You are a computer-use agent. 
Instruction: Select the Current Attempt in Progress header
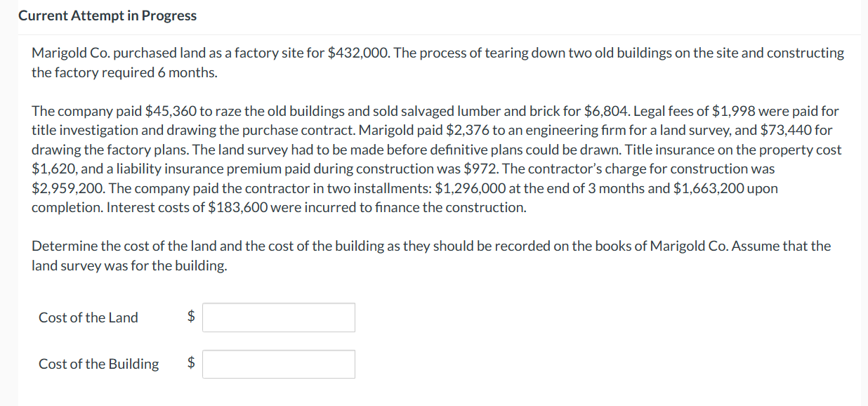tap(107, 15)
